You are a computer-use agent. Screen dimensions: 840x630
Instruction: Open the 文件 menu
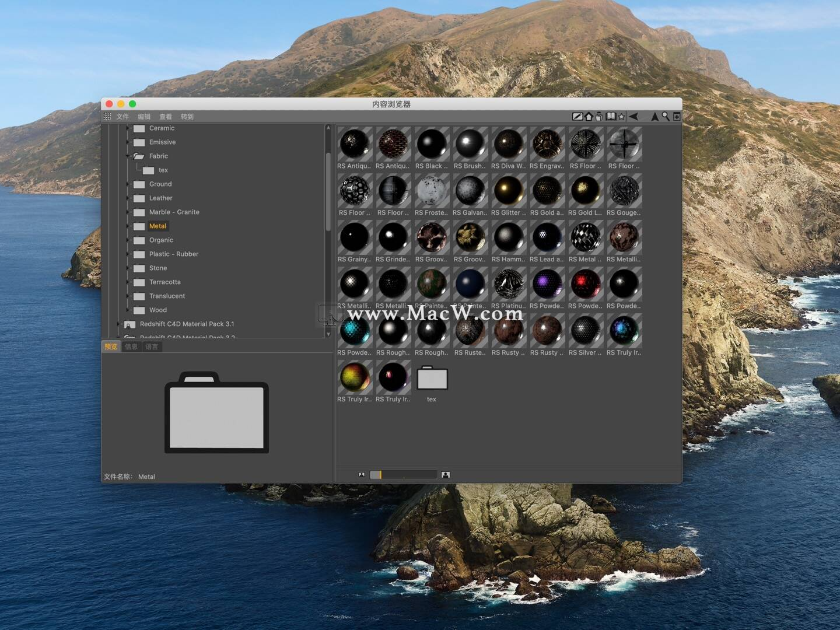point(123,116)
